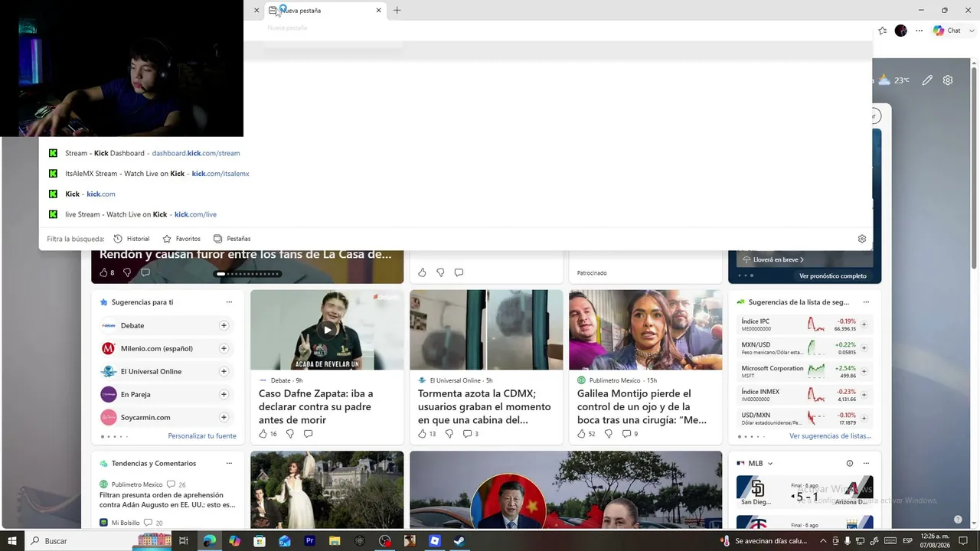Dislike the Tormenta azota CDMX article
The image size is (980, 551).
[449, 434]
